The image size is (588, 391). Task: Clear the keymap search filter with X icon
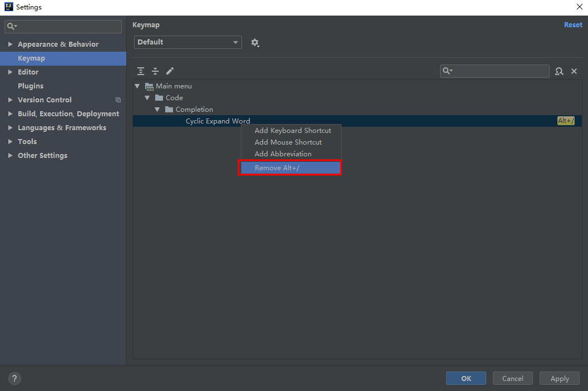574,71
